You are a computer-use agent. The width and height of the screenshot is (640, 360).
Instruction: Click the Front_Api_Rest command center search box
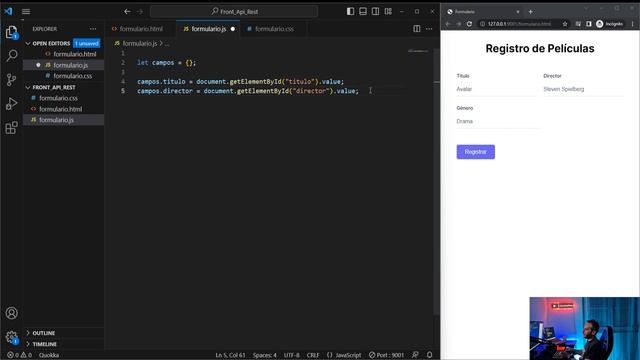click(x=234, y=11)
